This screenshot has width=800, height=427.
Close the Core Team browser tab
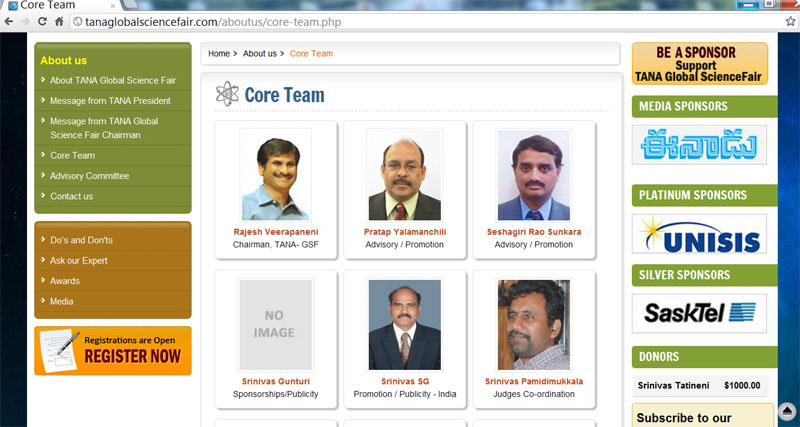click(x=112, y=4)
